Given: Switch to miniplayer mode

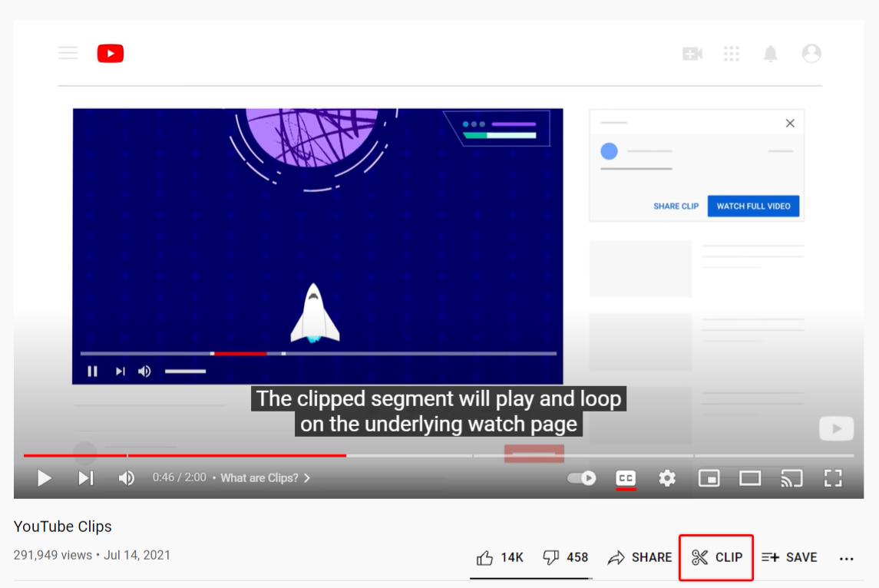Looking at the screenshot, I should point(709,478).
